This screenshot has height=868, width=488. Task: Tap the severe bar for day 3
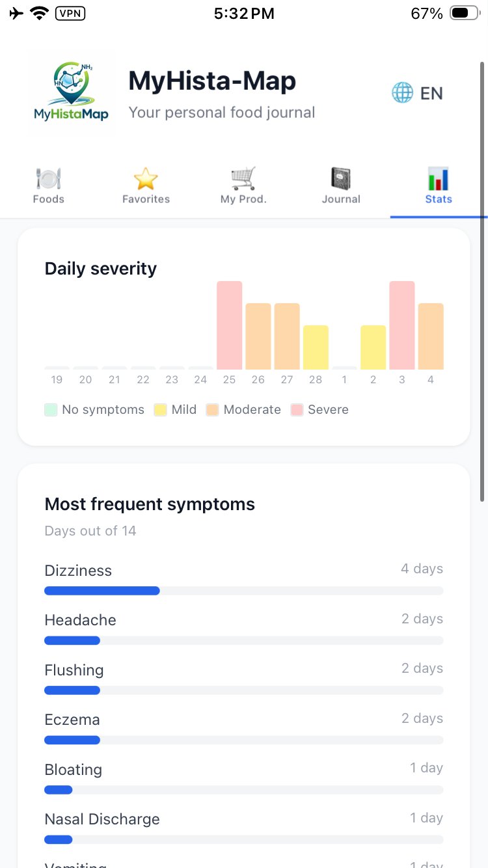(x=401, y=325)
